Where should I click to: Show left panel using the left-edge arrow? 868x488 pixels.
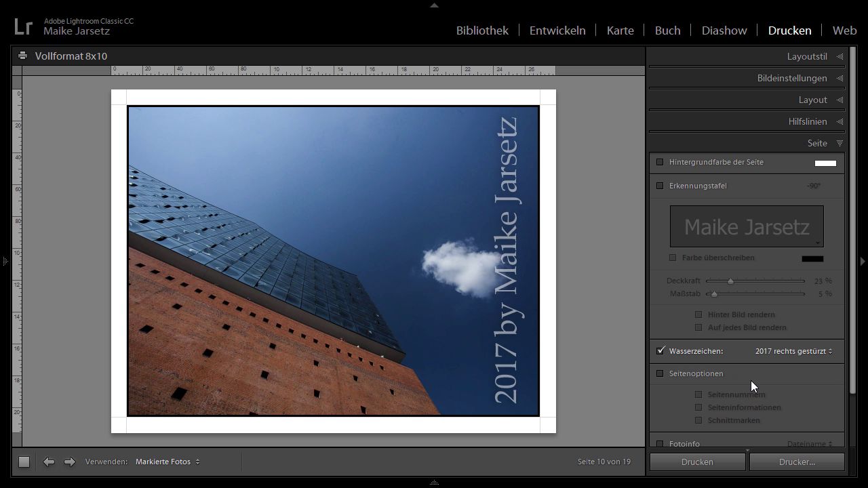4,261
